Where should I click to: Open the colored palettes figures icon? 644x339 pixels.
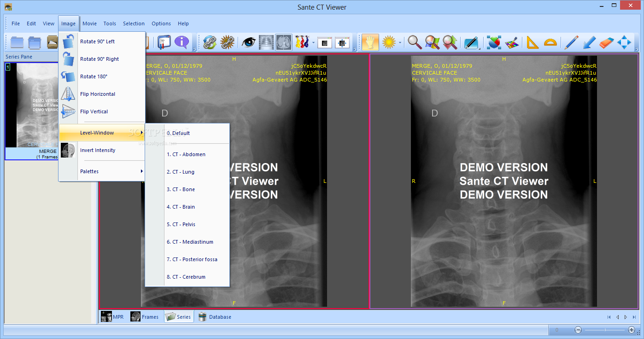[302, 42]
